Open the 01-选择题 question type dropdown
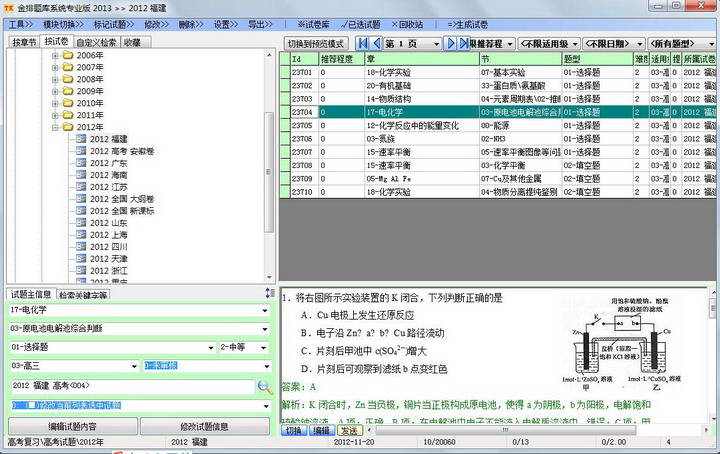 211,348
